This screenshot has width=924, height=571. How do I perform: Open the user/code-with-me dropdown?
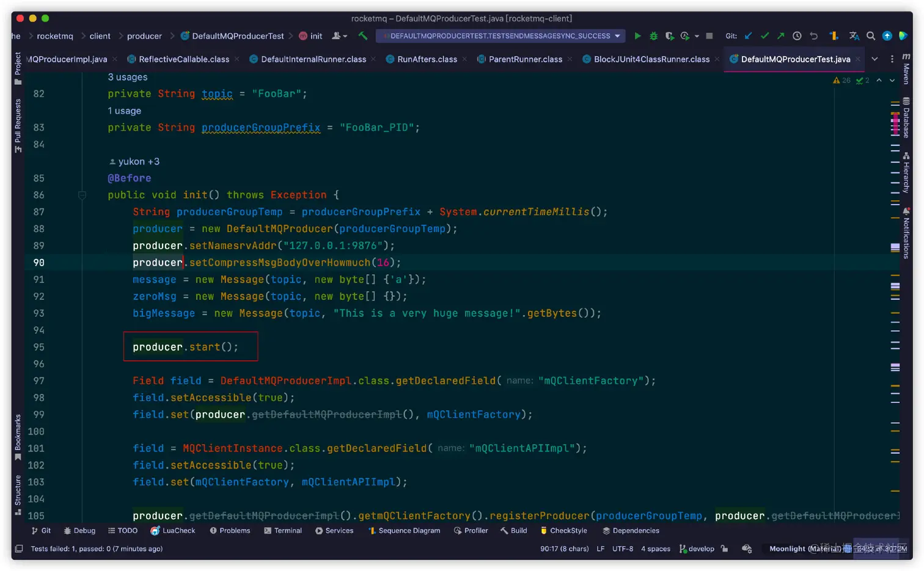pyautogui.click(x=339, y=36)
